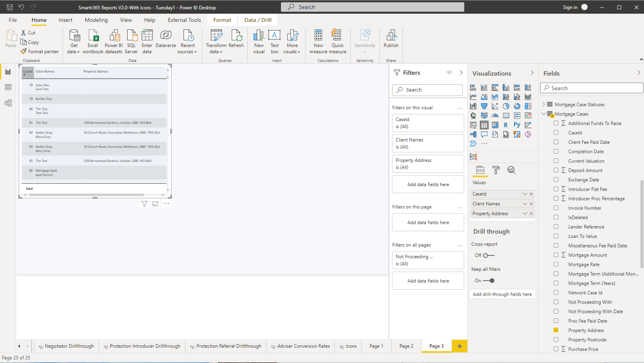Collapse the Visualizations pane chevron
This screenshot has width=644, height=363.
coord(532,73)
